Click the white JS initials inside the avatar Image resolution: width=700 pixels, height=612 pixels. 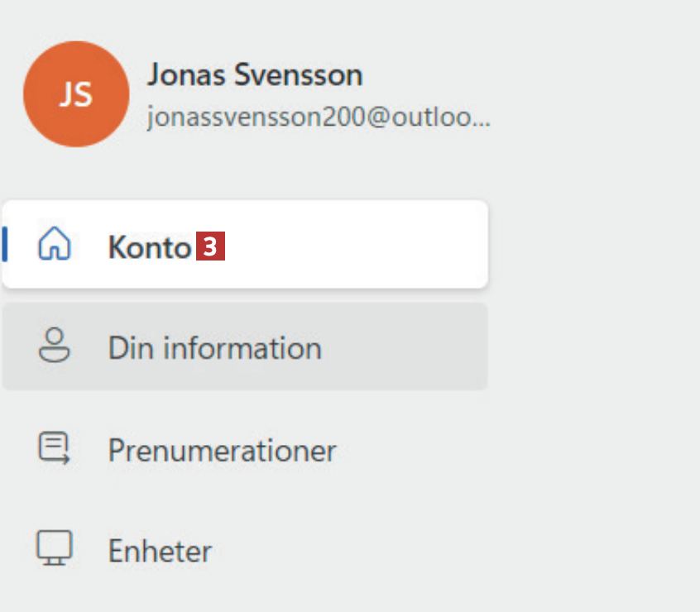pyautogui.click(x=76, y=95)
